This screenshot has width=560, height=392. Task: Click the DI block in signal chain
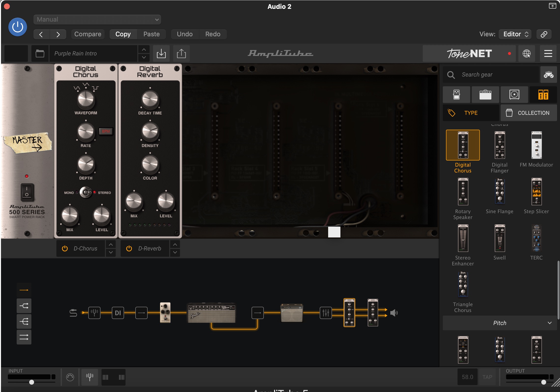point(118,313)
